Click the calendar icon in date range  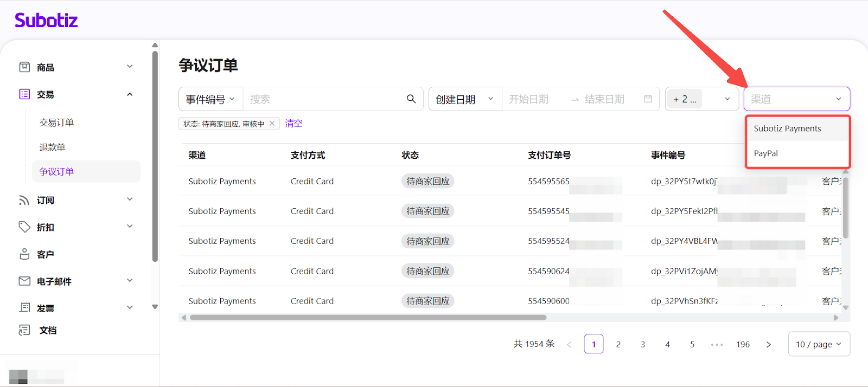point(648,99)
